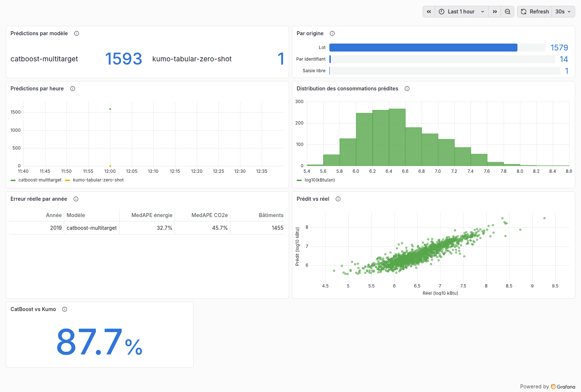Click the catboost-multitarget table cell
The height and width of the screenshot is (392, 581).
click(x=92, y=228)
